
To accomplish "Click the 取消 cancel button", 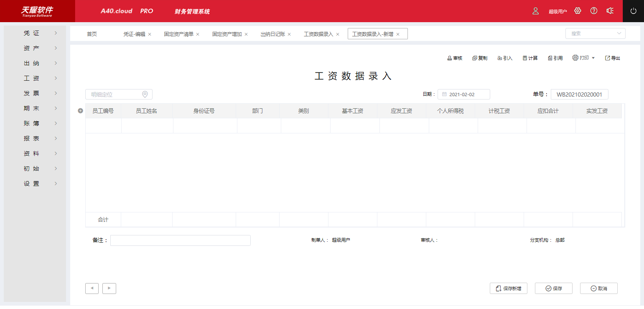I will tap(598, 288).
